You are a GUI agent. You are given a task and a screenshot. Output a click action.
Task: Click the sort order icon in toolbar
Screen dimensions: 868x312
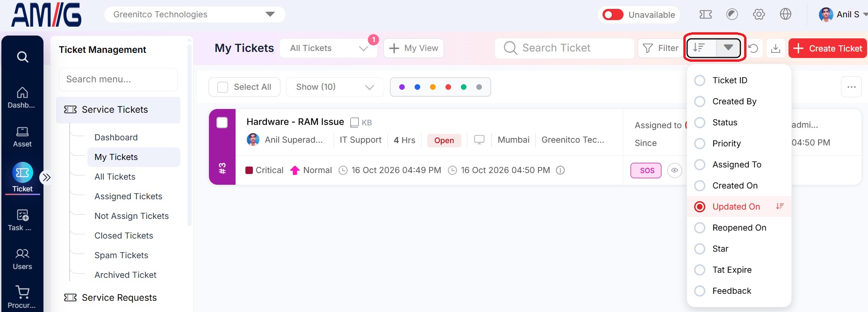pos(699,48)
